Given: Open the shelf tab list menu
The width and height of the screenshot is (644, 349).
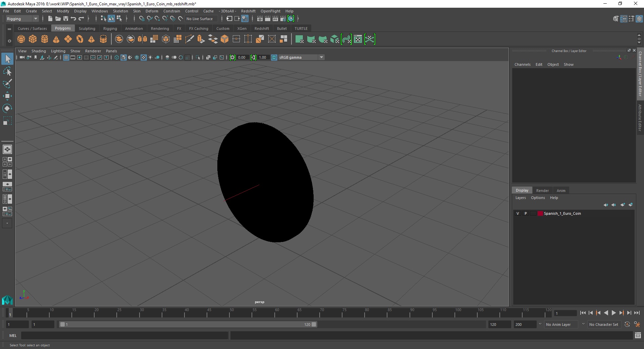Looking at the screenshot, I should click(9, 29).
